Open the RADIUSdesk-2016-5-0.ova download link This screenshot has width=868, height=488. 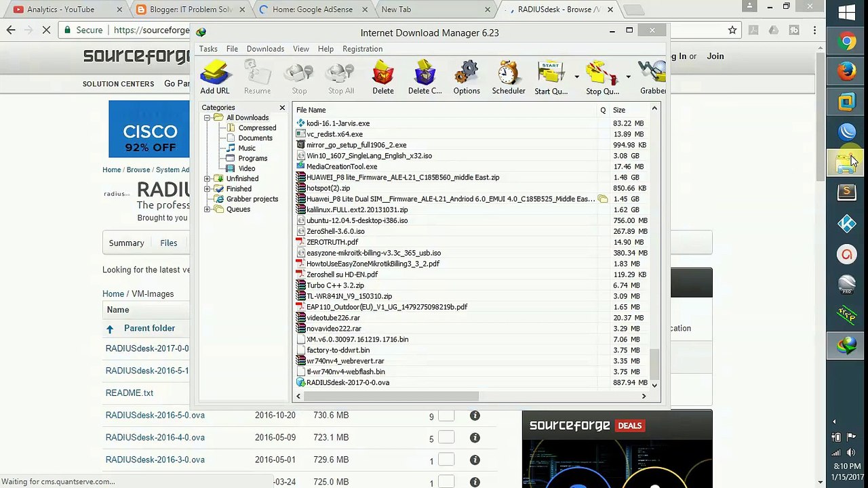point(155,415)
